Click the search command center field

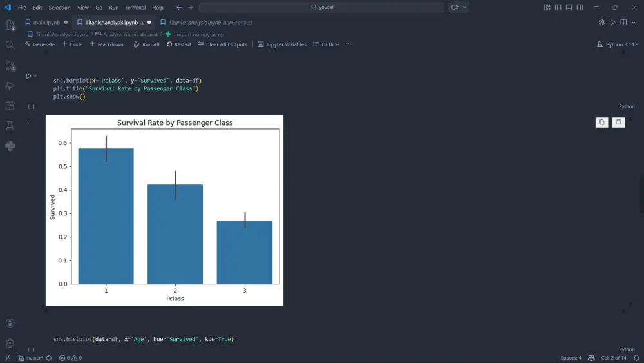click(x=321, y=7)
